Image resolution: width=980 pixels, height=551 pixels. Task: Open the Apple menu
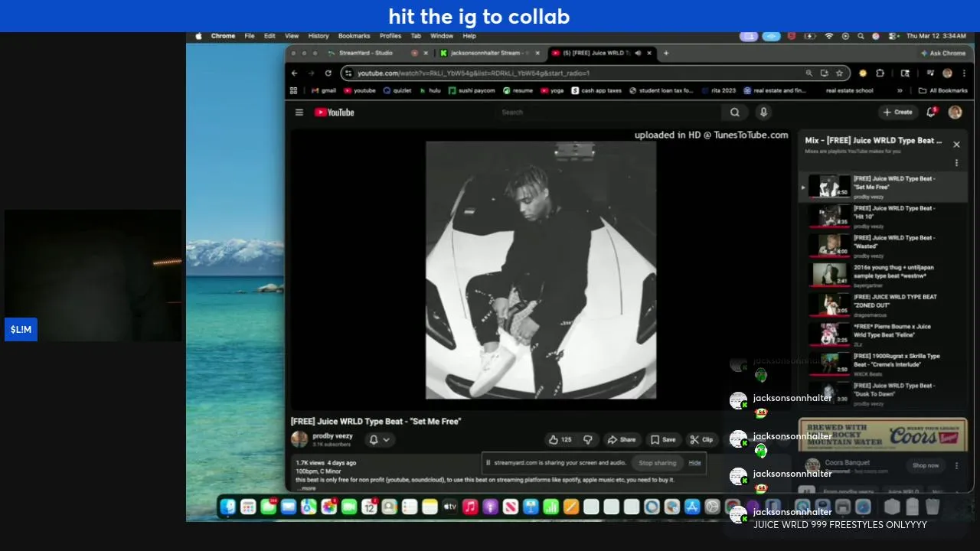tap(199, 36)
